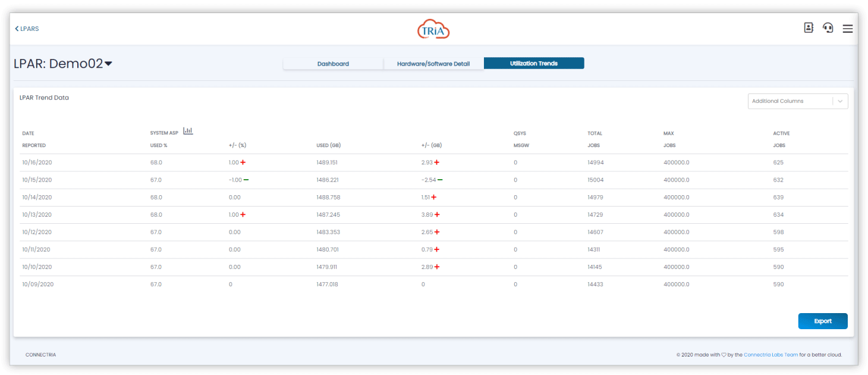Open the Additional Columns dropdown
This screenshot has height=375, width=868.
coord(798,101)
